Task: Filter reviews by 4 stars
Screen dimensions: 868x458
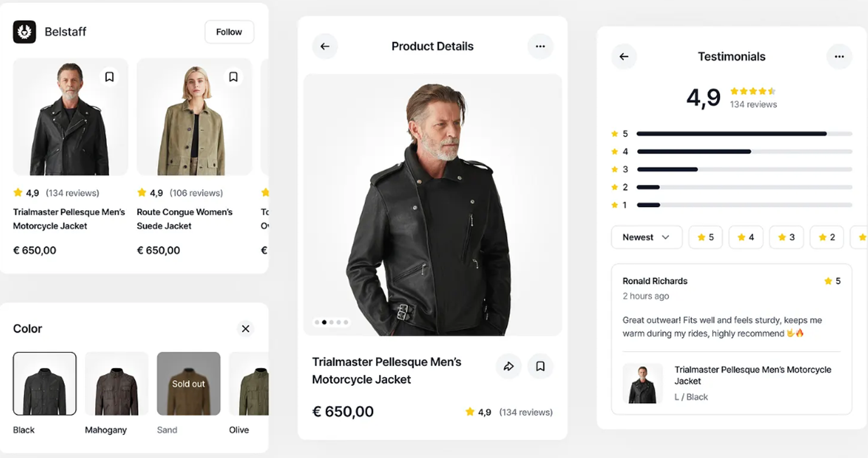Action: pyautogui.click(x=746, y=237)
